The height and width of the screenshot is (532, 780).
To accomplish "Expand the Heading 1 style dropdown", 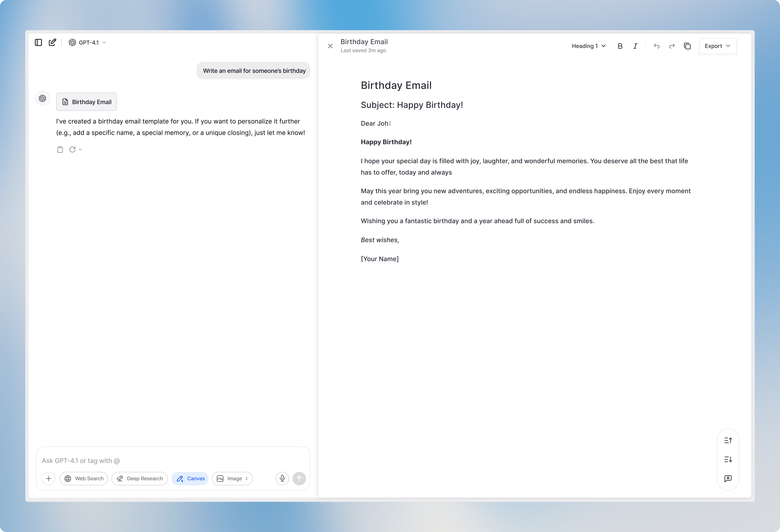I will tap(588, 46).
